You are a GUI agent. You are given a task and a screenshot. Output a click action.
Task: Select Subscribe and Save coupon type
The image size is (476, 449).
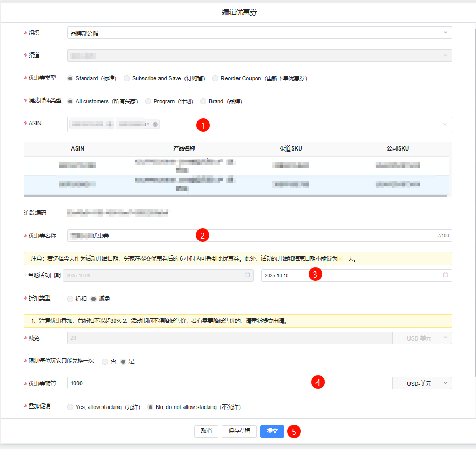pos(127,79)
